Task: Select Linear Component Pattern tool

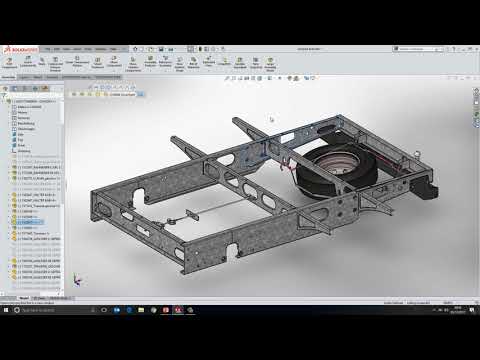Action: tap(77, 62)
